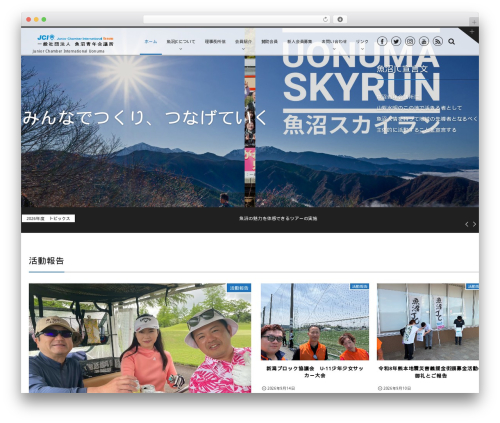Viewport: 500px width, 423px height.
Task: Open the corner plus panel toggle
Action: pos(472,32)
